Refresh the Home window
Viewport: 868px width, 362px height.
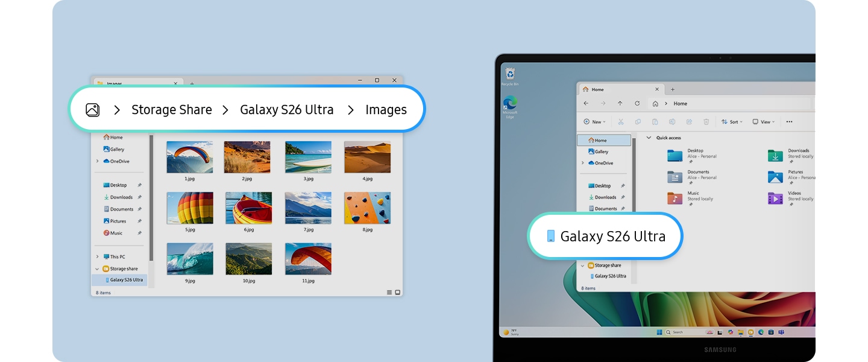637,104
